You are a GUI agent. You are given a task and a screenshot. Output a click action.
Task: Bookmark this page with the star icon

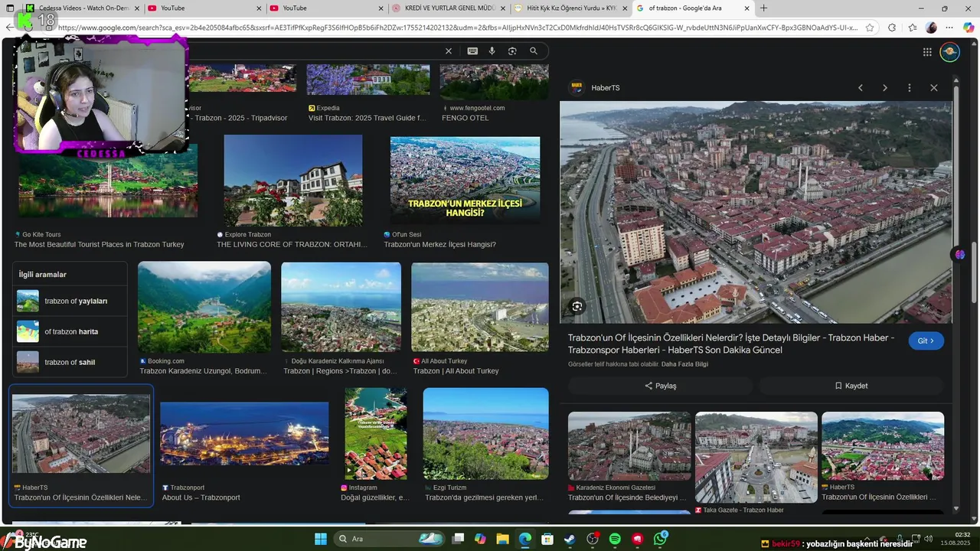870,28
